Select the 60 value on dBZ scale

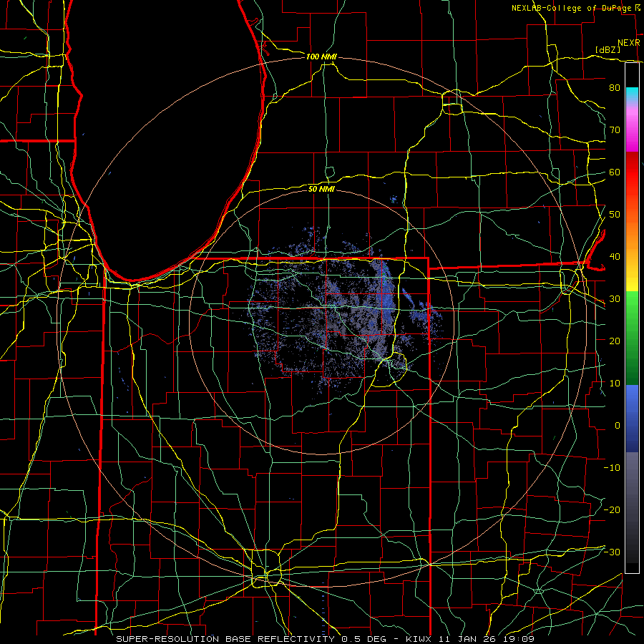coord(615,172)
